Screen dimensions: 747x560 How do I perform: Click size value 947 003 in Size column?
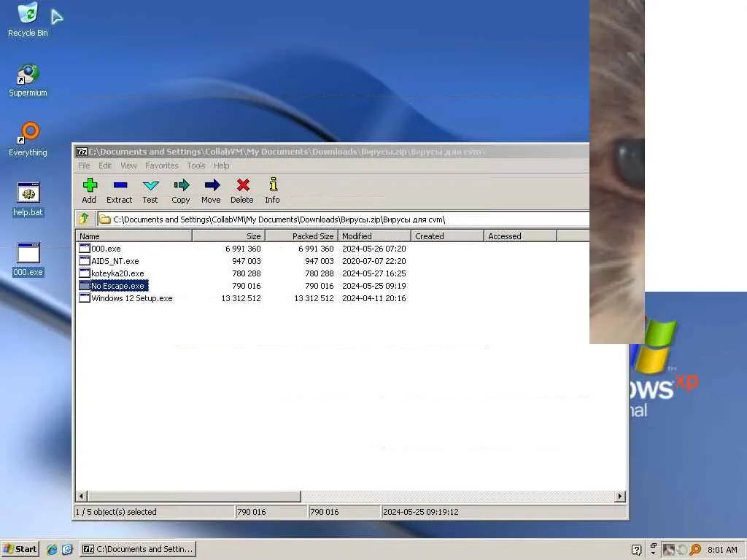pos(247,261)
